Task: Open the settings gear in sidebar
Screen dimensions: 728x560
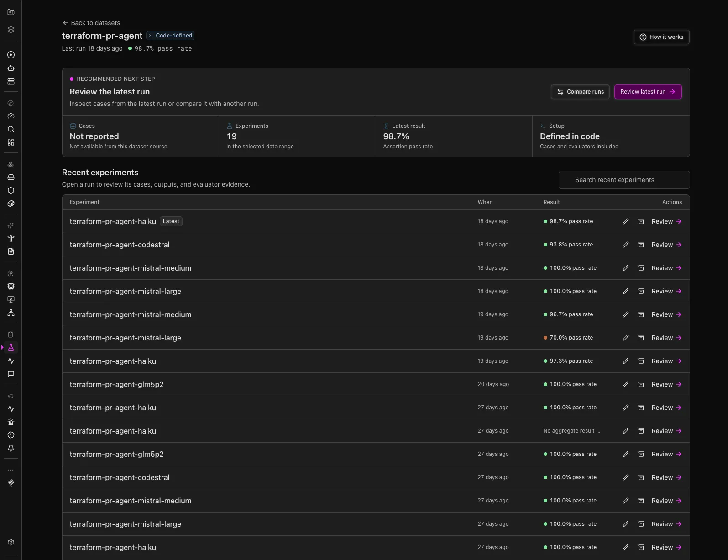Action: [11, 542]
